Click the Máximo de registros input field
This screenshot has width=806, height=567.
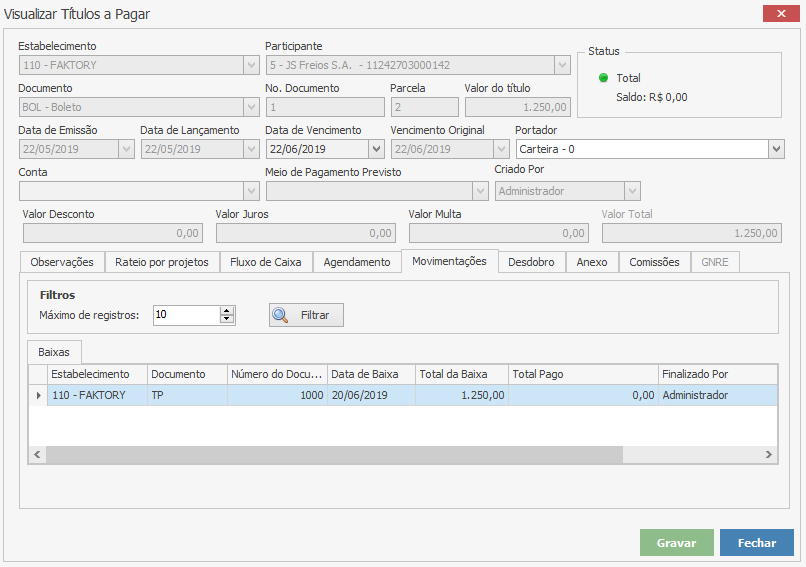pos(185,315)
